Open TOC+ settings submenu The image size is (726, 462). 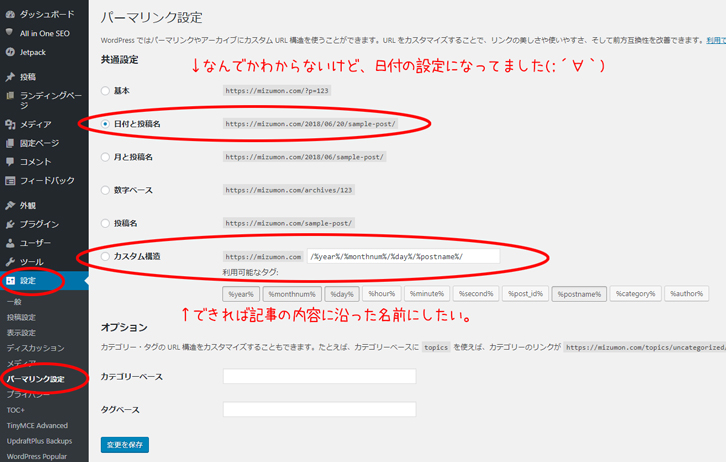(16, 410)
